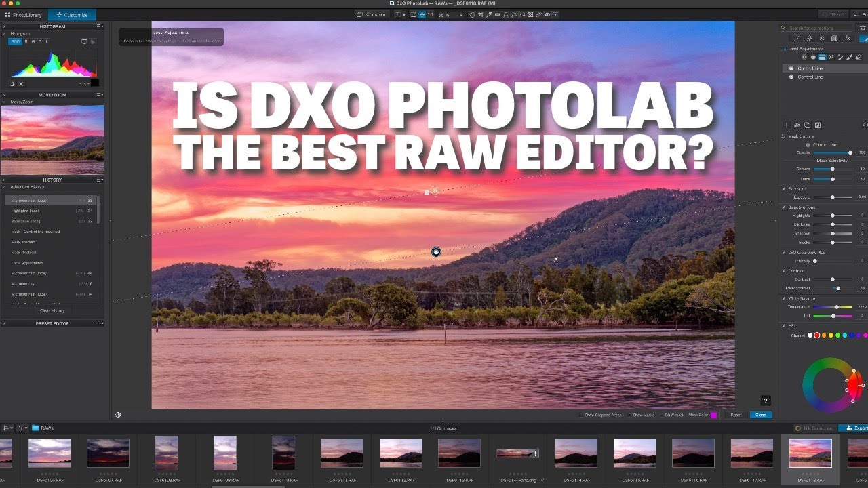Click the help question mark button
This screenshot has height=488, width=868.
click(766, 401)
